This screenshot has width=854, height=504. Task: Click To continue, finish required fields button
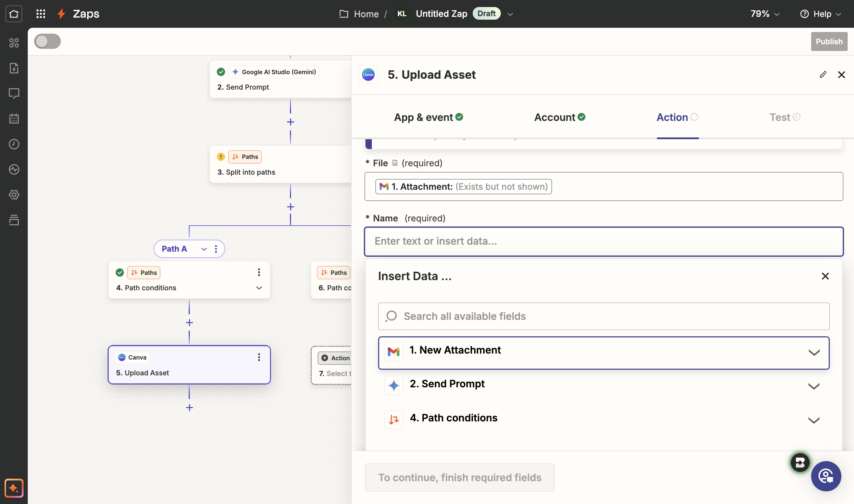(460, 477)
